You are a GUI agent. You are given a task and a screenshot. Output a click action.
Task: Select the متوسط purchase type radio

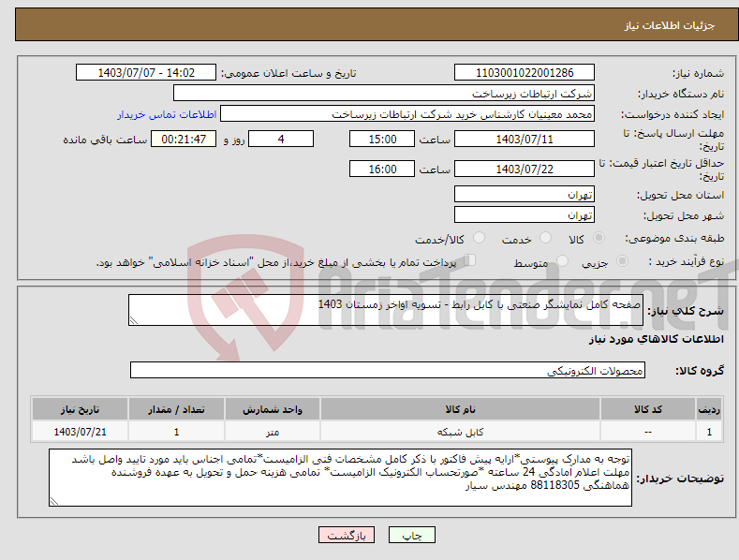(562, 261)
